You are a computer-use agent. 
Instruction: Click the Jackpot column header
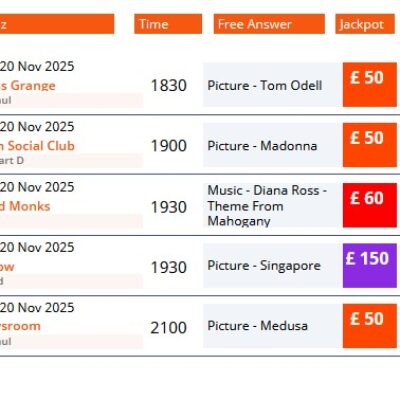(x=365, y=24)
